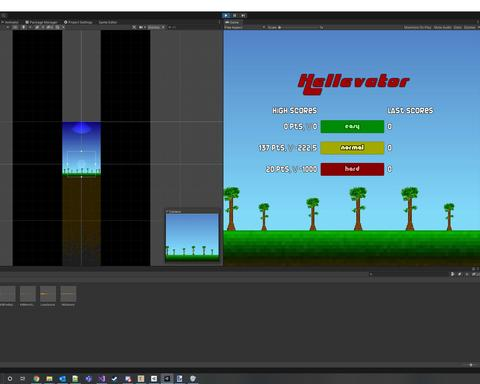Click the yellow normal difficulty button
Image resolution: width=480 pixels, height=384 pixels.
click(x=352, y=148)
